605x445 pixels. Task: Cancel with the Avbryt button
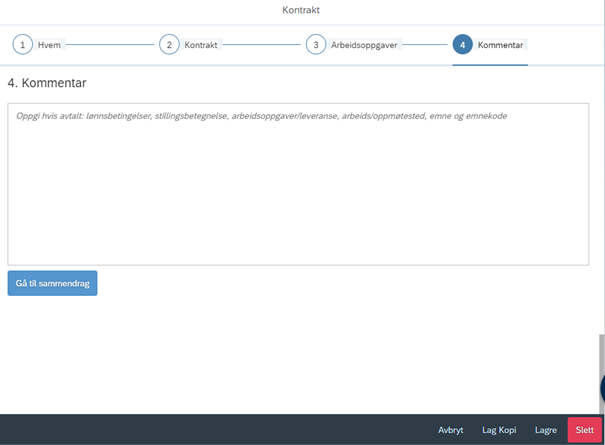click(450, 430)
